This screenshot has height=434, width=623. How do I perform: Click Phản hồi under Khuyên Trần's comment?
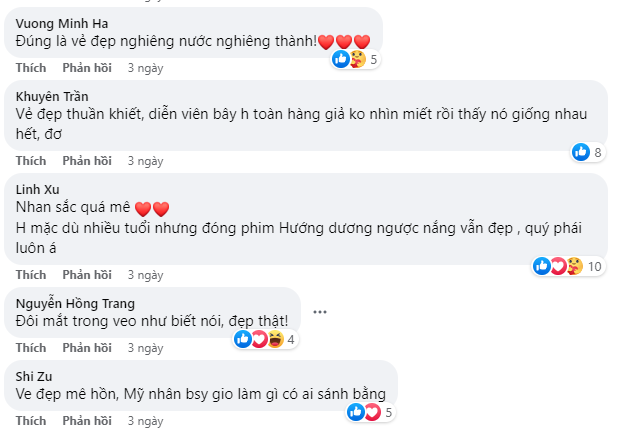pyautogui.click(x=85, y=160)
